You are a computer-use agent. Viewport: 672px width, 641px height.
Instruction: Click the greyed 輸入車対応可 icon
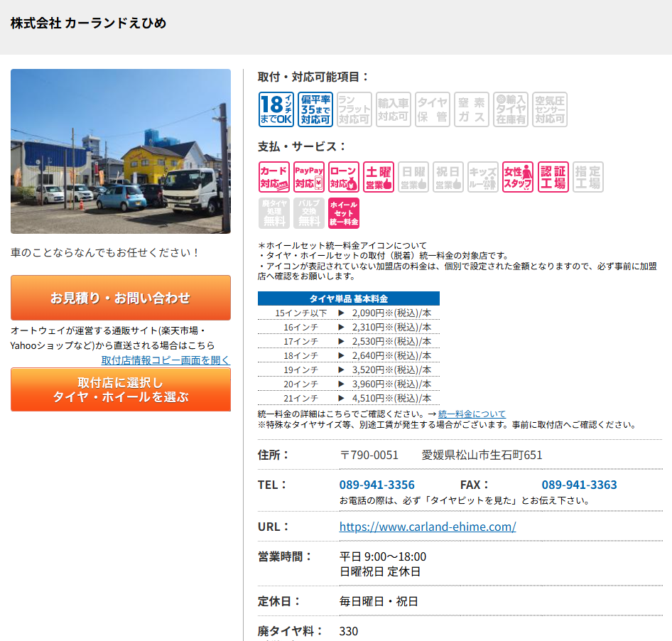coord(394,109)
